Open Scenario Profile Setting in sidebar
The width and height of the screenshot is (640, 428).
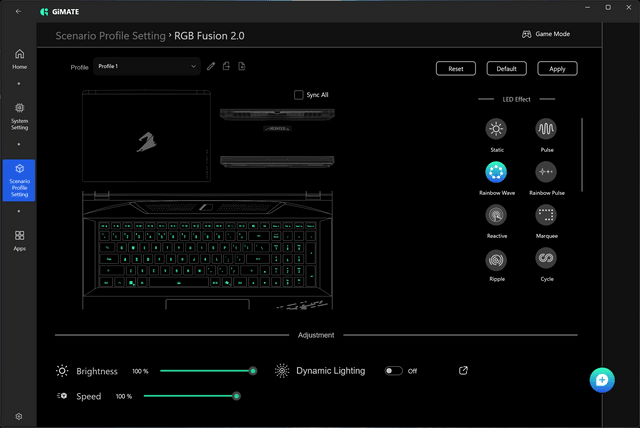coord(19,180)
